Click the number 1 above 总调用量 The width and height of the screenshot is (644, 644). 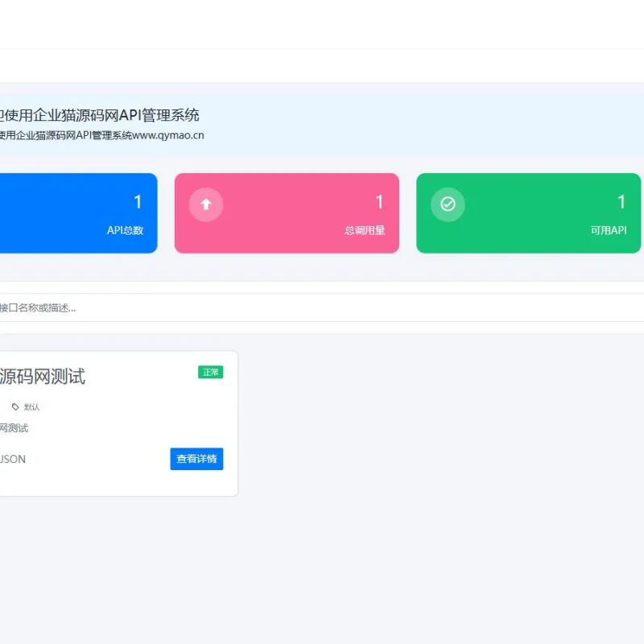(379, 202)
